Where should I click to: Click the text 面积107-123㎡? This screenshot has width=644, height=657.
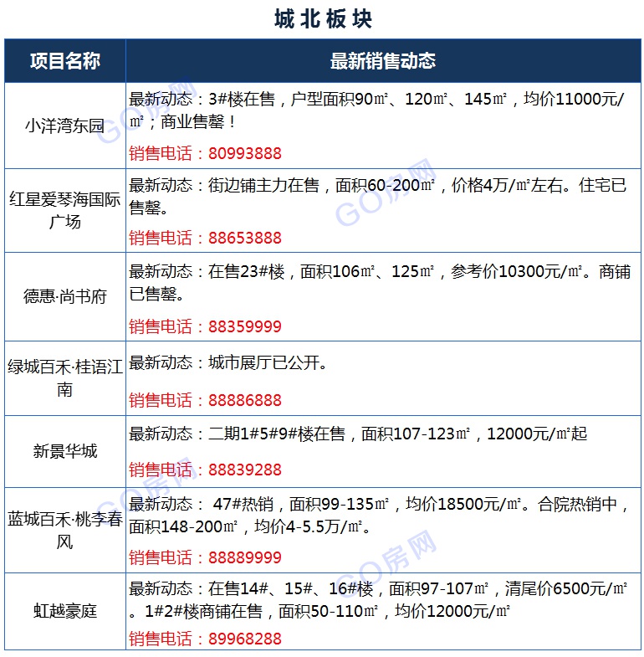416,434
